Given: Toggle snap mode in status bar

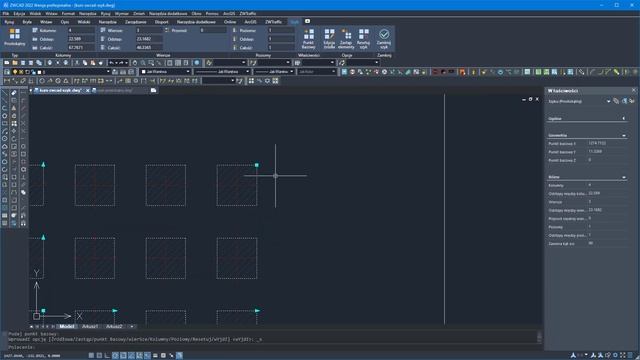Looking at the screenshot, I should tap(91, 356).
